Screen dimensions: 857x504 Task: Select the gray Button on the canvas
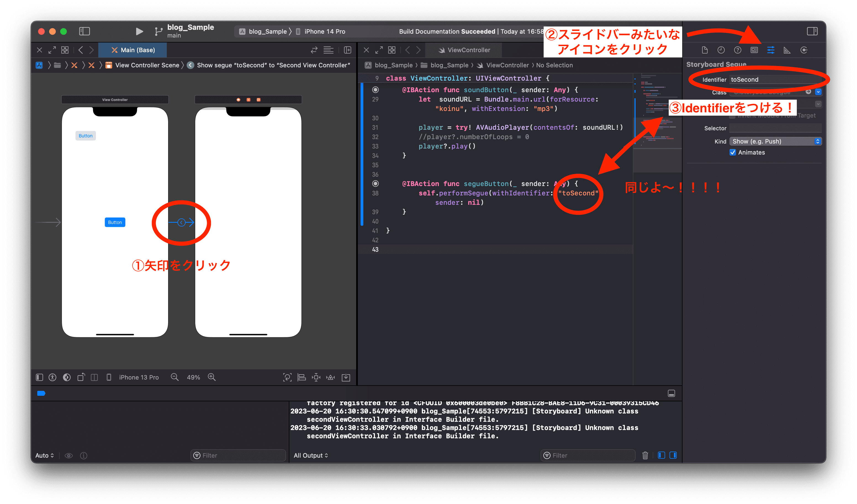85,136
